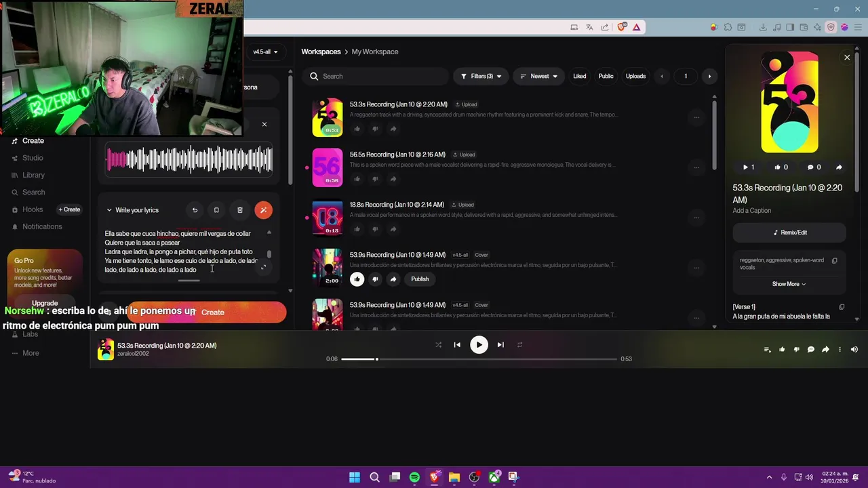The width and height of the screenshot is (868, 488).
Task: Click inside the lyrics text area
Action: point(182,251)
